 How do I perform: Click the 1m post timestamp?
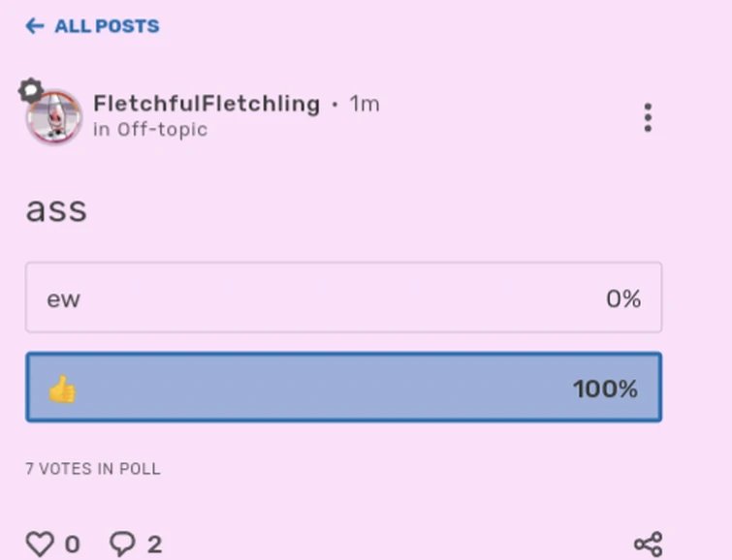coord(365,104)
